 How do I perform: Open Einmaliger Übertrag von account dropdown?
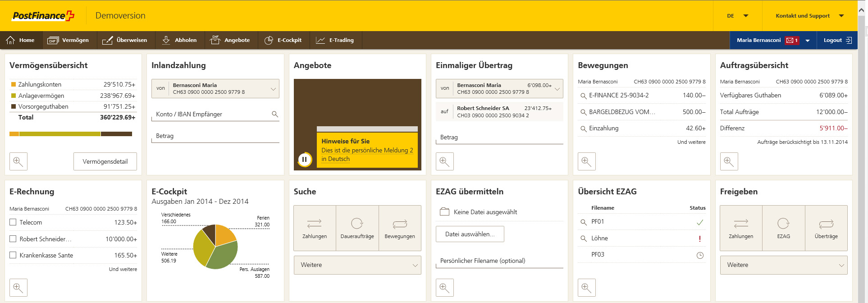point(499,88)
